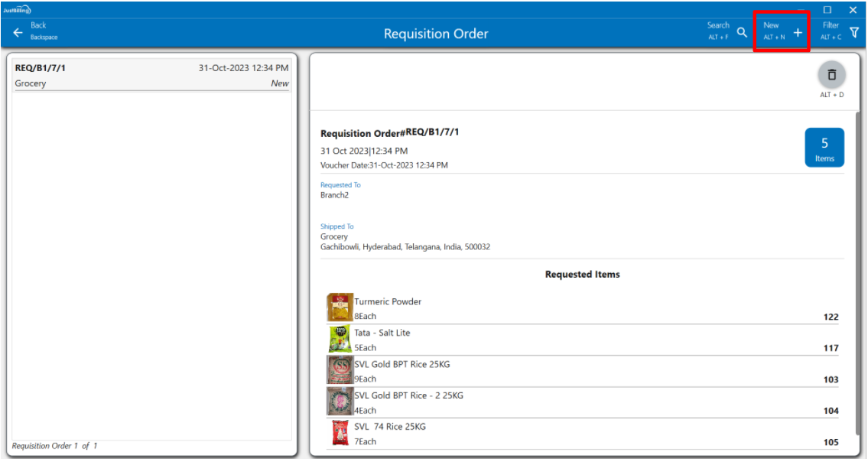Open Search with the magnifier icon
Screen dimensions: 868x462
click(741, 32)
